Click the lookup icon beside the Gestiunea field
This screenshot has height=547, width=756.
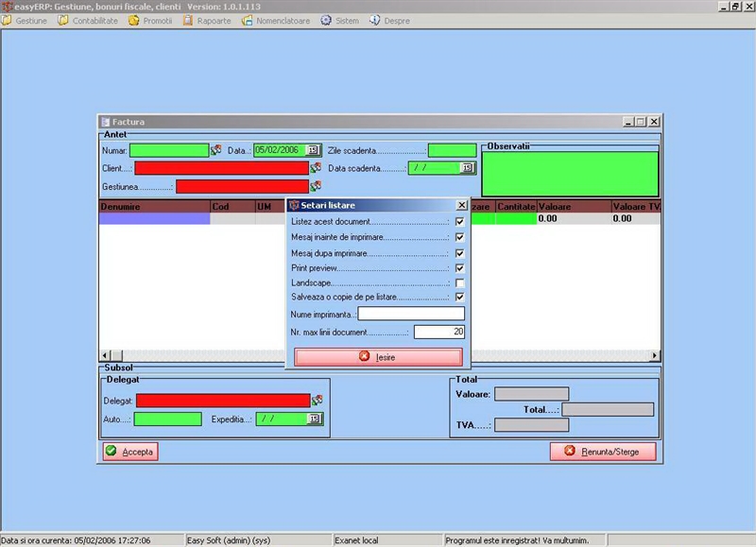(x=316, y=186)
